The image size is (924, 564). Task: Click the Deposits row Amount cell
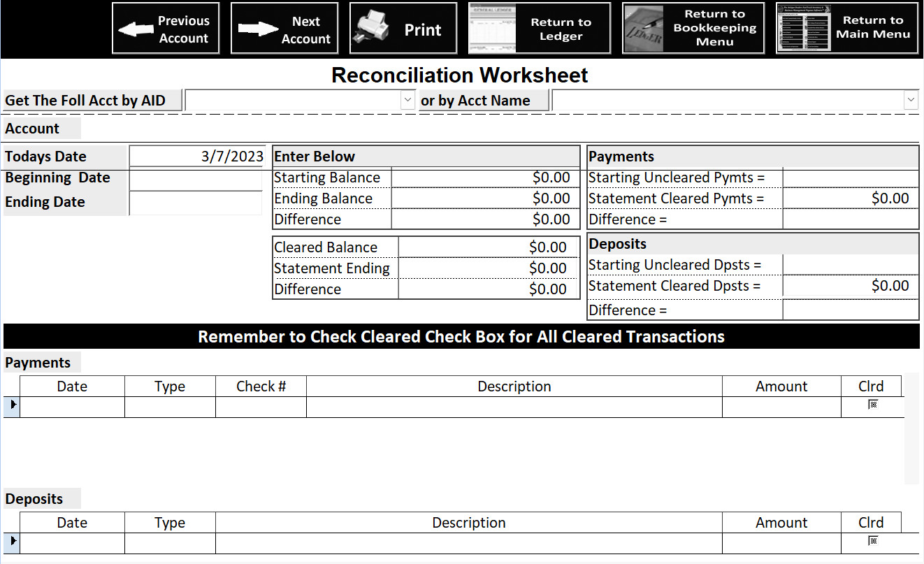(782, 543)
